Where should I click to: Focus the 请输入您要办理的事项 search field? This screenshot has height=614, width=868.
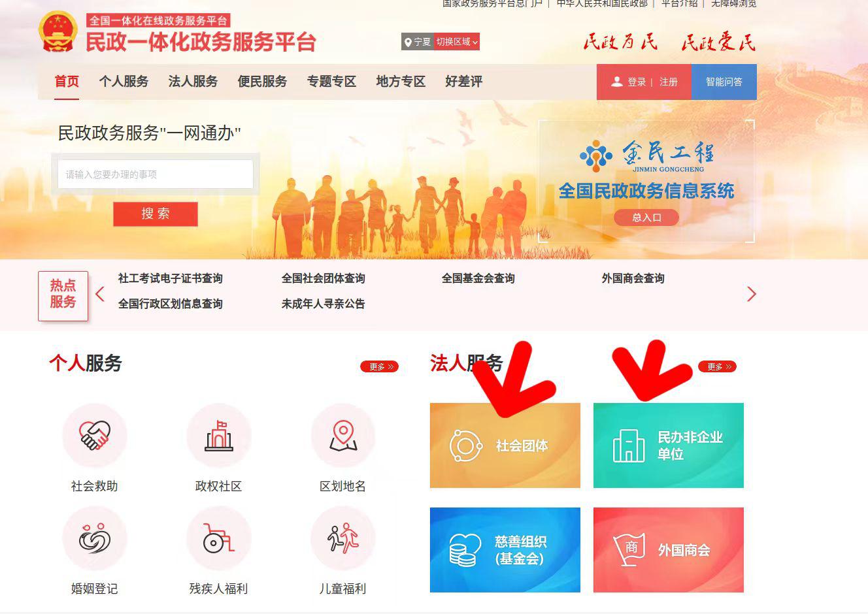click(x=156, y=174)
